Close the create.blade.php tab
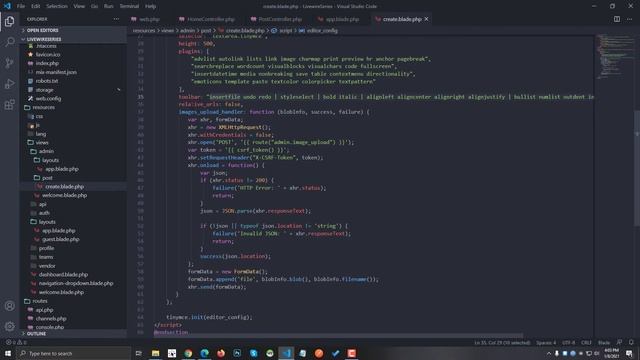This screenshot has width=640, height=360. click(426, 19)
